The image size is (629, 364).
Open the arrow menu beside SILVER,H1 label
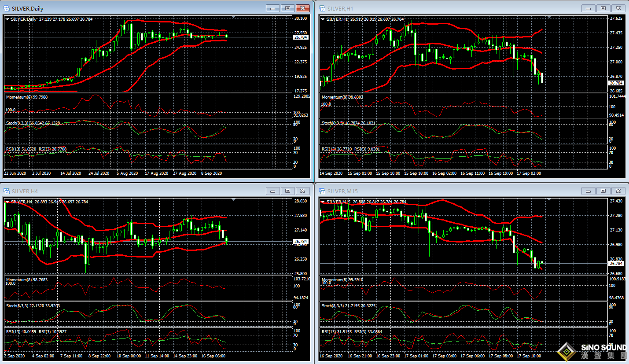click(322, 19)
